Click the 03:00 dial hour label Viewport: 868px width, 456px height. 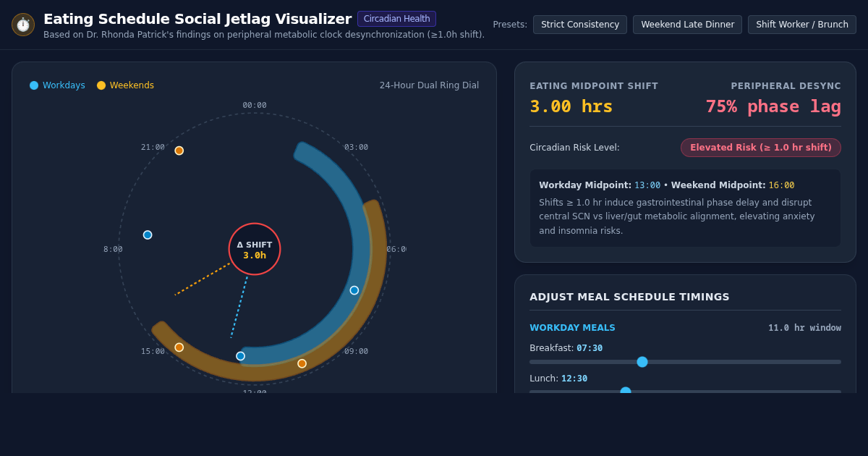357,148
